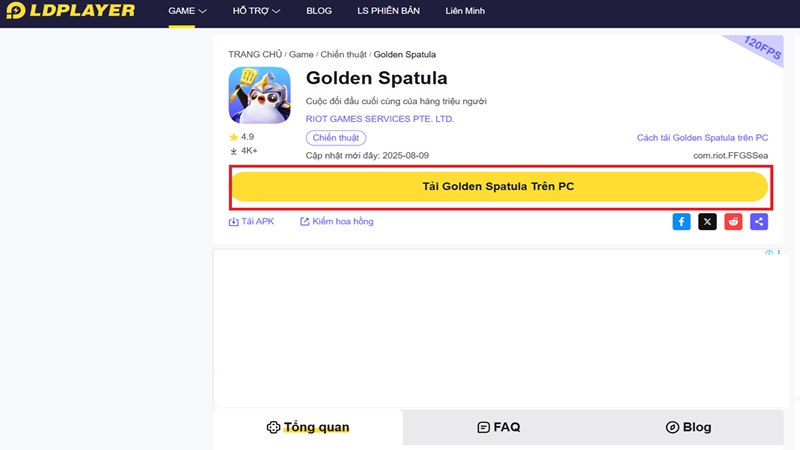Share on Facebook icon
Image resolution: width=800 pixels, height=450 pixels.
pyautogui.click(x=681, y=221)
